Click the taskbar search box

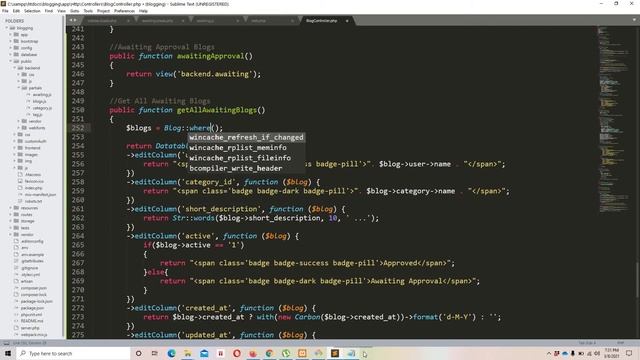click(73, 353)
